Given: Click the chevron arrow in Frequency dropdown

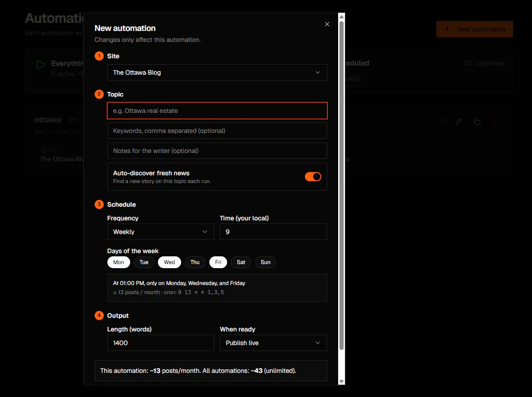Looking at the screenshot, I should point(205,232).
